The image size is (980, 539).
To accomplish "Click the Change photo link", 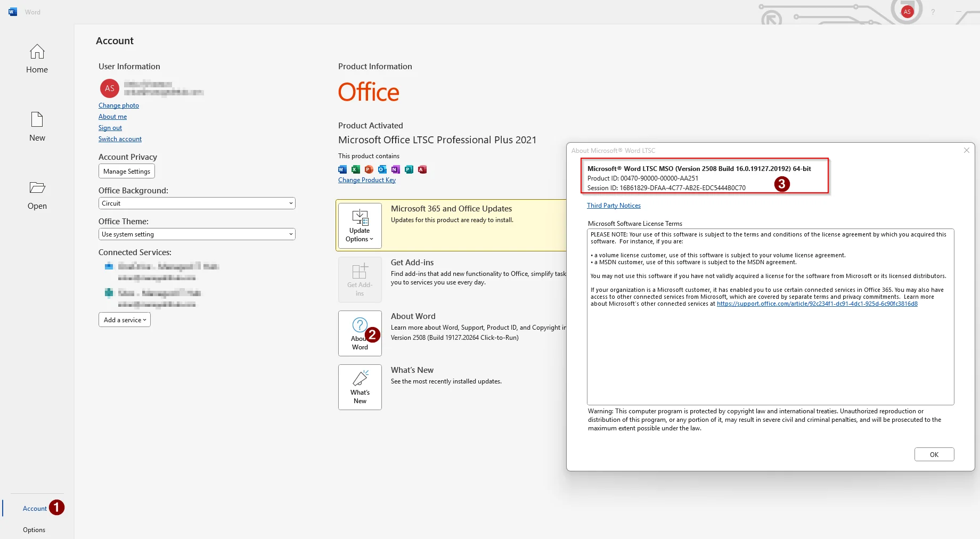I will (x=119, y=105).
